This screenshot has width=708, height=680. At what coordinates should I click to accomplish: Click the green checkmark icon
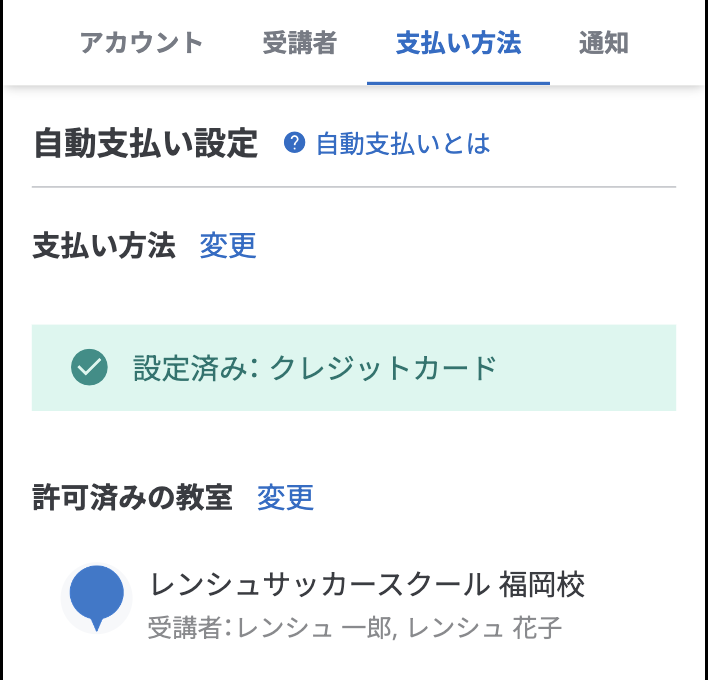tap(90, 368)
